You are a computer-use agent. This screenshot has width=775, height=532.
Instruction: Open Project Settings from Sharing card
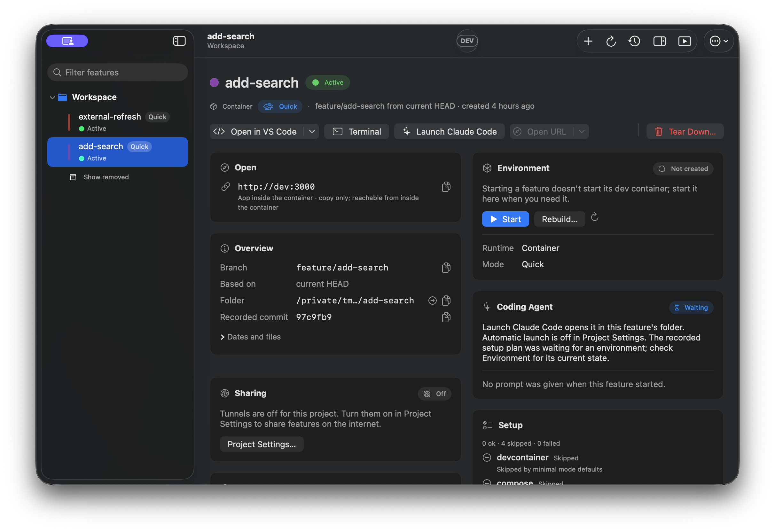[x=262, y=444]
